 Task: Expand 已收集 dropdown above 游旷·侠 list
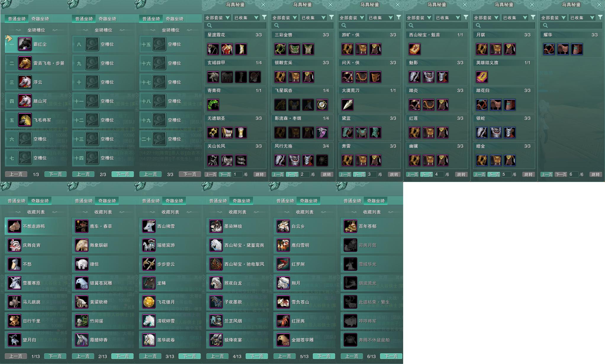[x=381, y=18]
